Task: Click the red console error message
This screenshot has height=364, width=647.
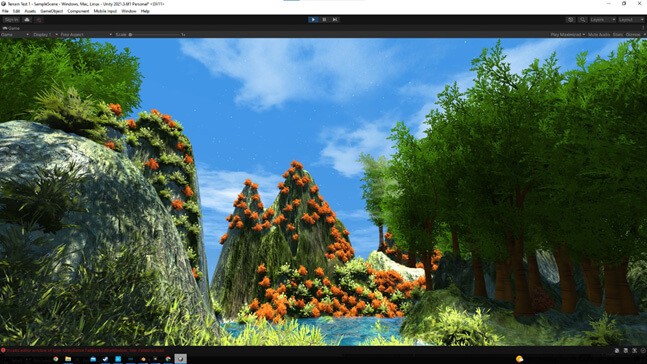Action: tap(85, 350)
